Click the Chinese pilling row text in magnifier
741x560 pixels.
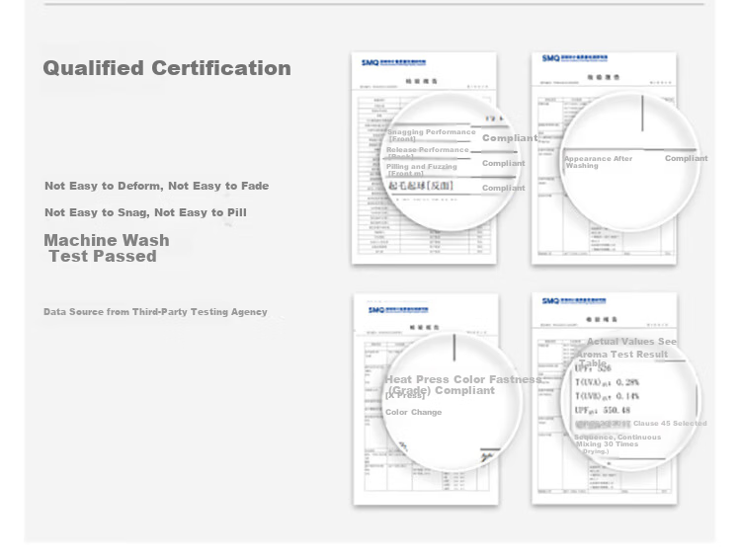point(421,186)
